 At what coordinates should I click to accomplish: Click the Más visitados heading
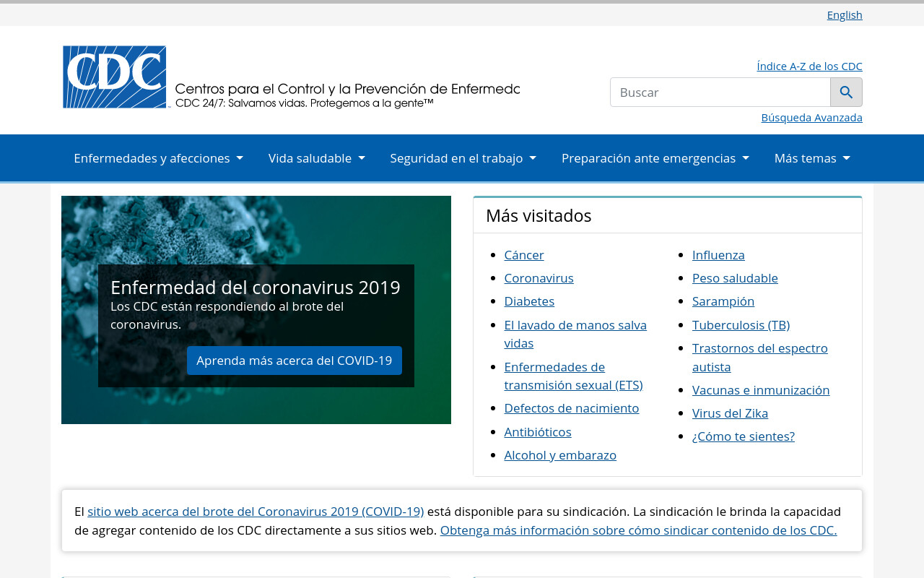click(539, 216)
